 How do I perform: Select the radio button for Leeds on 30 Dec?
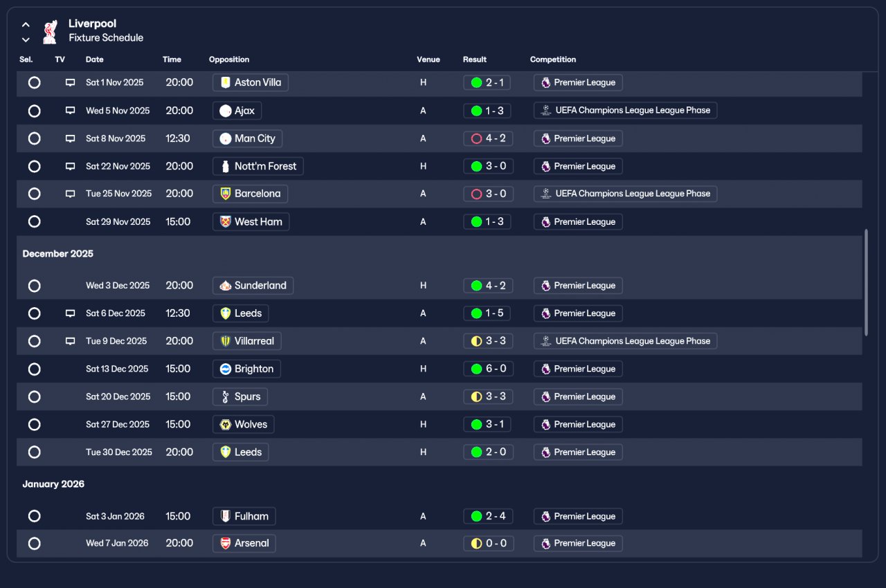point(34,452)
